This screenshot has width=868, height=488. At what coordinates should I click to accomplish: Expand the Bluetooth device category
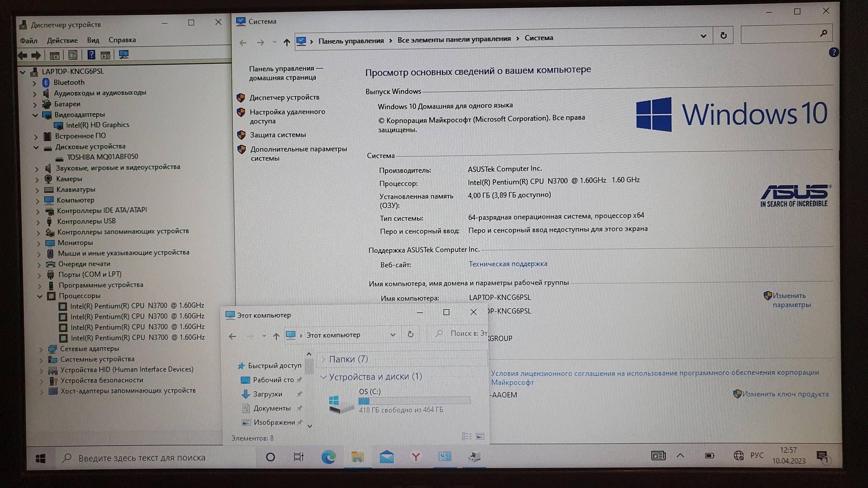tap(35, 83)
